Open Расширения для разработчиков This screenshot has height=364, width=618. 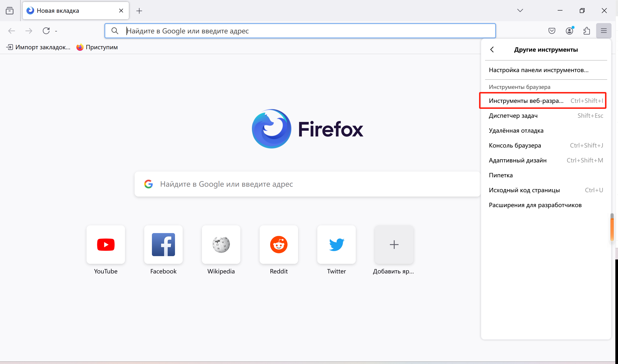546,205
